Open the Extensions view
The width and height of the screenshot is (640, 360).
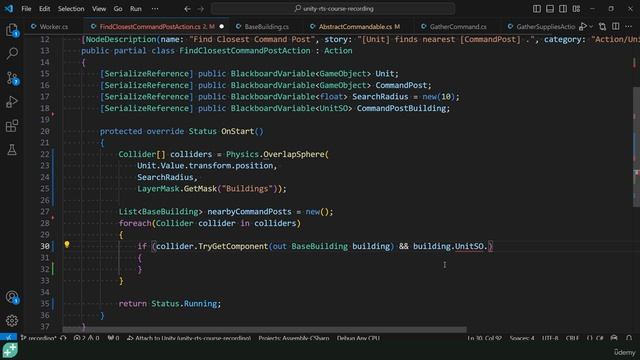(12, 126)
